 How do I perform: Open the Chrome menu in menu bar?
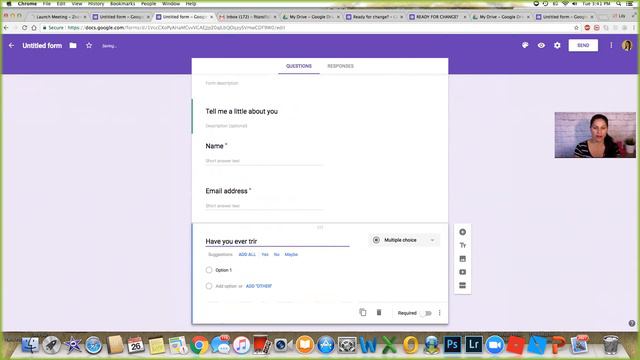[x=27, y=3]
